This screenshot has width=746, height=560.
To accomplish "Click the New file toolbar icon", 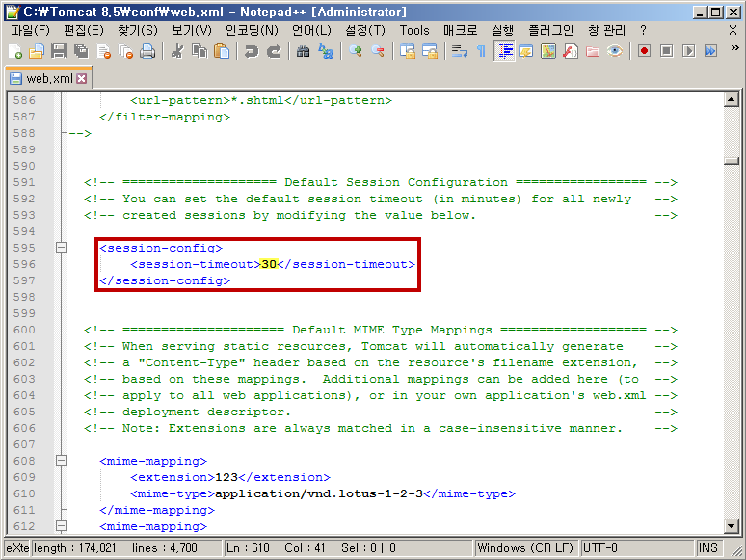I will [x=16, y=51].
